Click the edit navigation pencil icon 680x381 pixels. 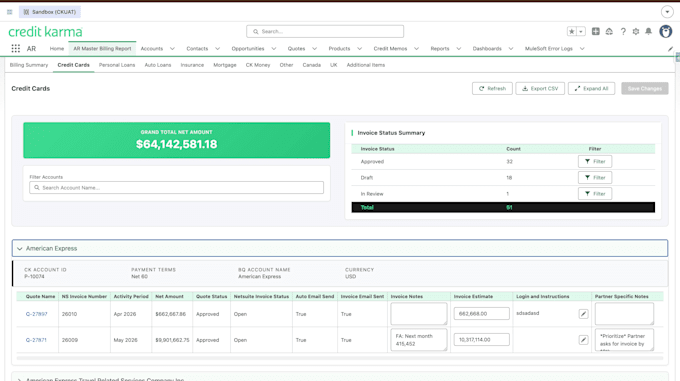pos(670,49)
